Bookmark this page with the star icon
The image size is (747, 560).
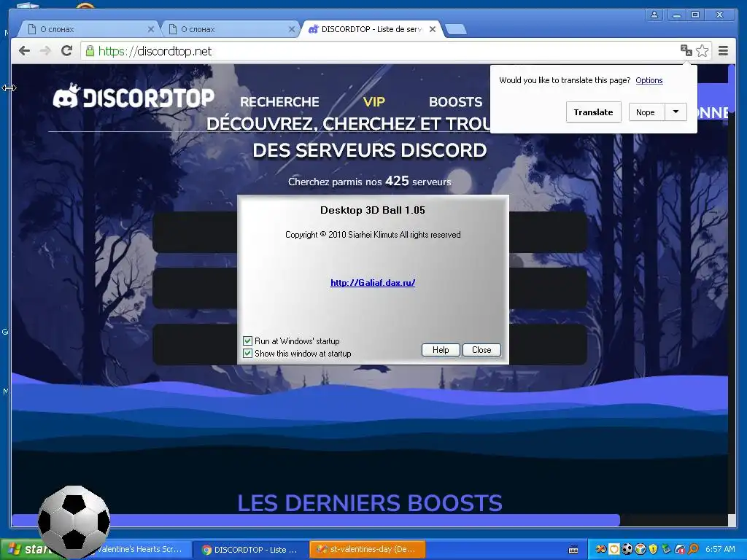703,50
